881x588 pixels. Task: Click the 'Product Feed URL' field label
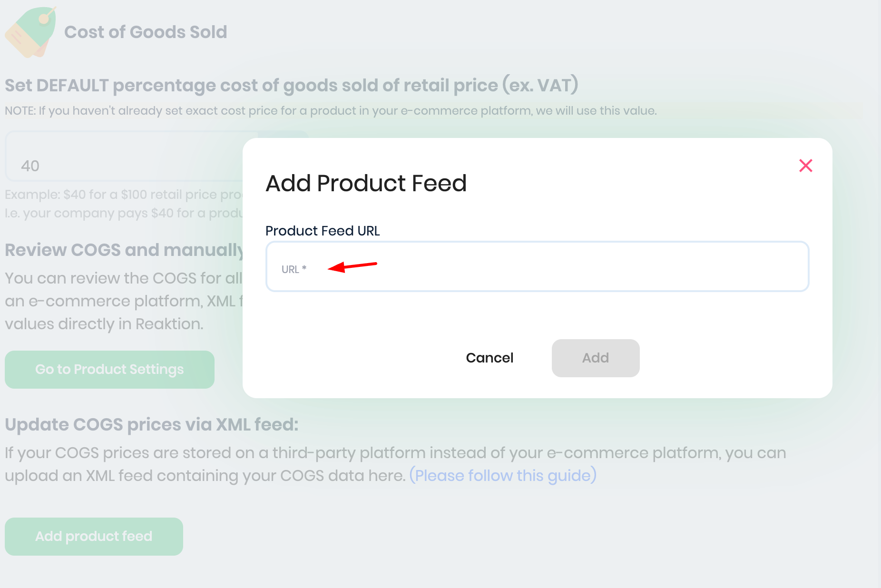tap(322, 231)
